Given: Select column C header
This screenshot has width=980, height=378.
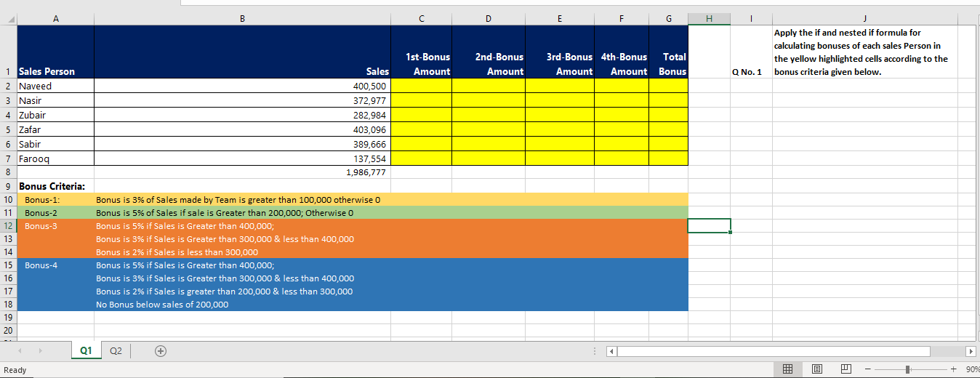Looking at the screenshot, I should (421, 19).
